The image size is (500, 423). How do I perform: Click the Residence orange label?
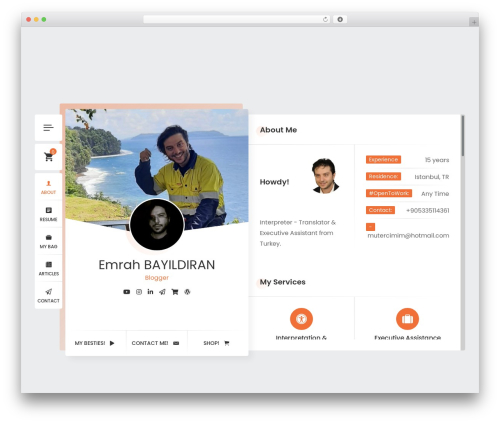(x=383, y=176)
